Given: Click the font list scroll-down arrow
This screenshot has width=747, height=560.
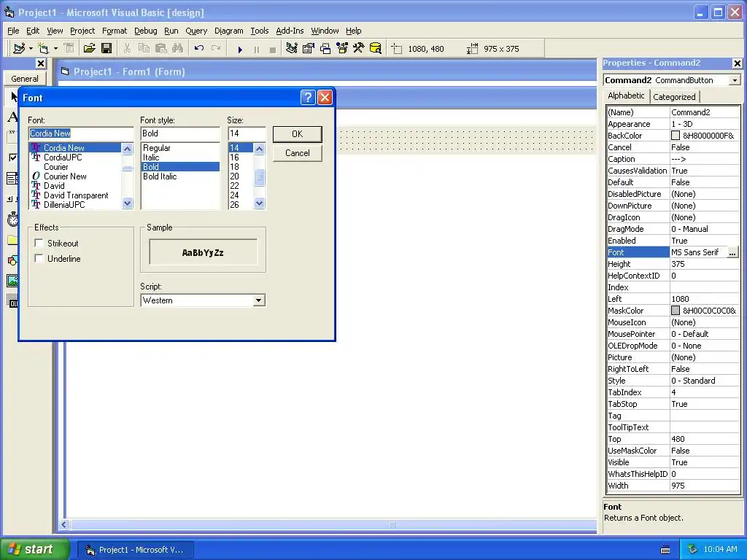Looking at the screenshot, I should (127, 203).
